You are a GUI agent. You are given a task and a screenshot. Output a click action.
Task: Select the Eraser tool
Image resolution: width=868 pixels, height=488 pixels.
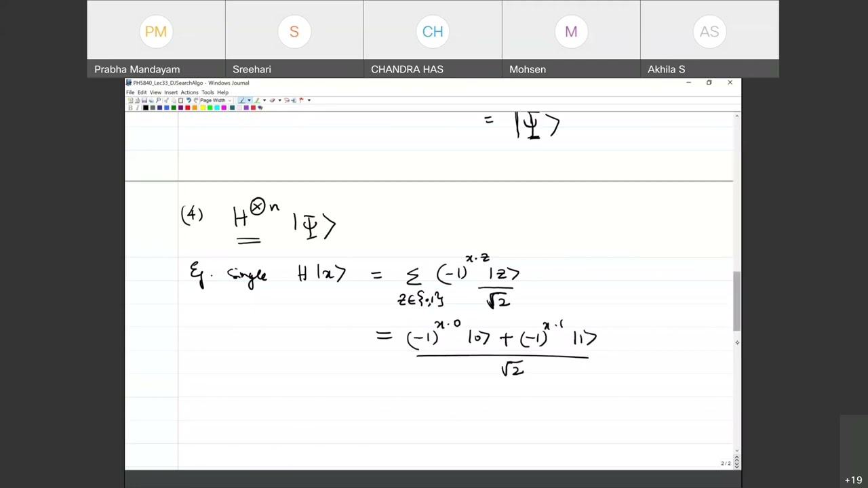coord(272,100)
